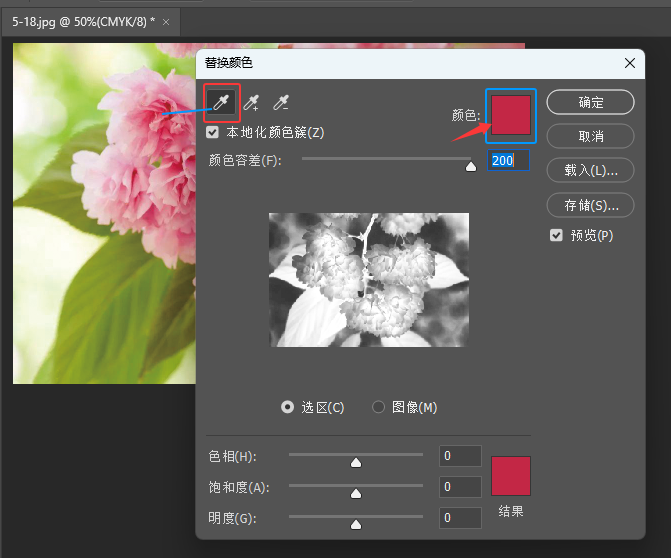The height and width of the screenshot is (558, 671).
Task: Click the 存储(S)... button
Action: pyautogui.click(x=590, y=205)
